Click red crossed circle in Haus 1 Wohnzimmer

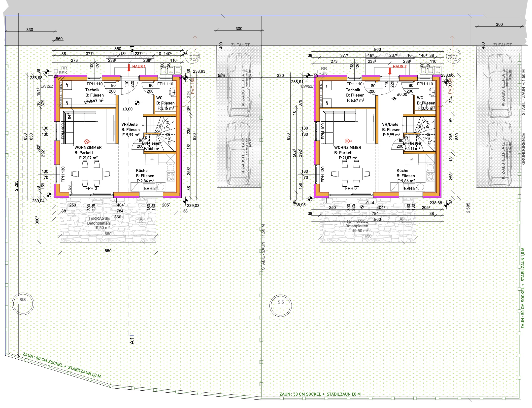click(87, 142)
